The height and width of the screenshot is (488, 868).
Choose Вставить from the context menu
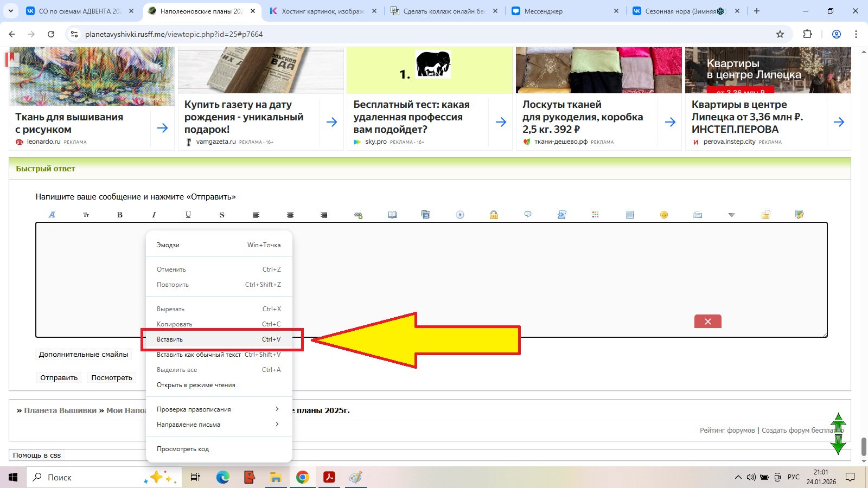click(x=219, y=339)
